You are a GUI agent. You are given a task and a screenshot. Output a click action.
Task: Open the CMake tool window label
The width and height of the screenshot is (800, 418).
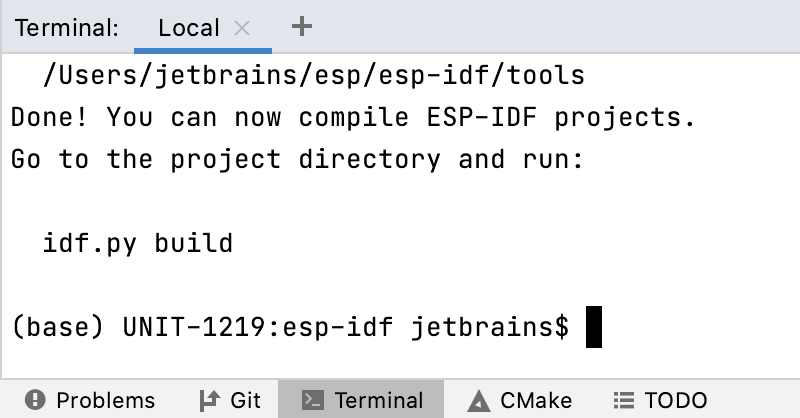pos(536,400)
